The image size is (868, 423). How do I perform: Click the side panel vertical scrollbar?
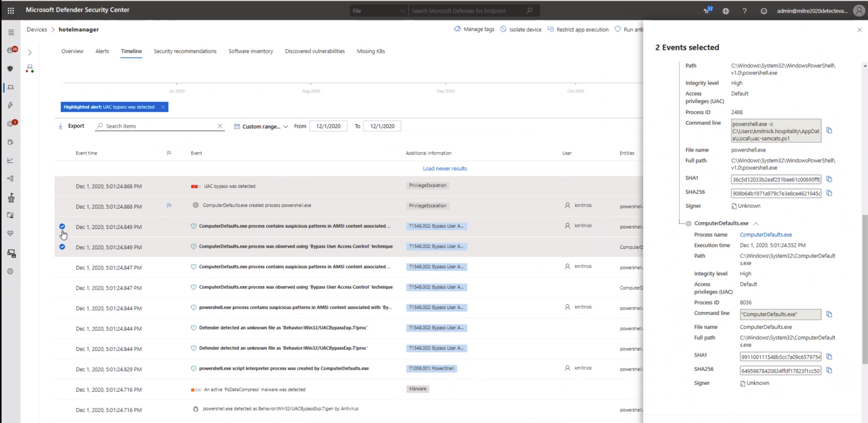[865, 289]
